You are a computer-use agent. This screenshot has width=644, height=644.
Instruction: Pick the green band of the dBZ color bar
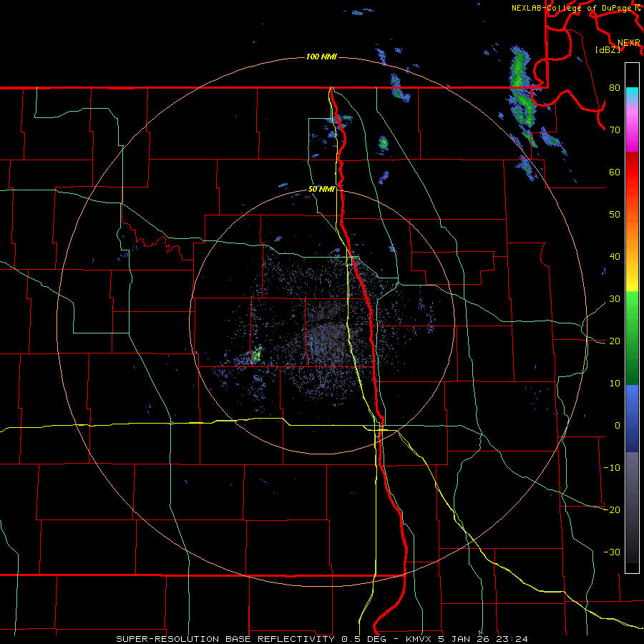click(x=632, y=338)
